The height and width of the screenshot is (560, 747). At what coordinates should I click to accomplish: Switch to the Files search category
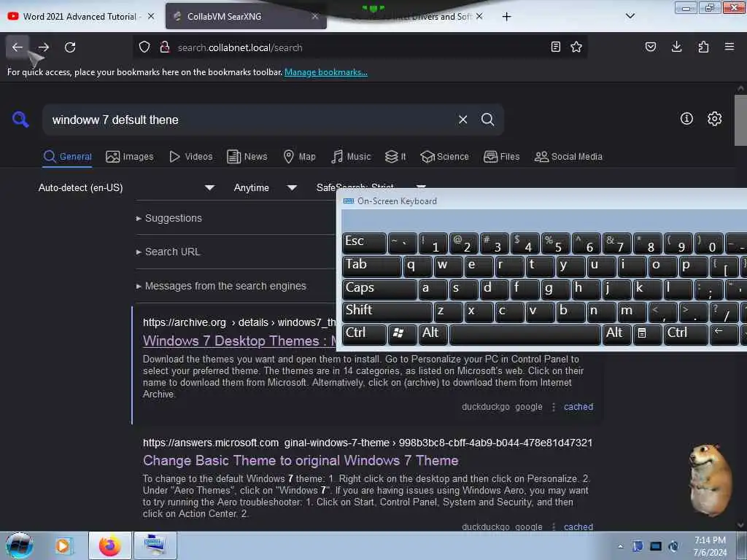point(501,157)
